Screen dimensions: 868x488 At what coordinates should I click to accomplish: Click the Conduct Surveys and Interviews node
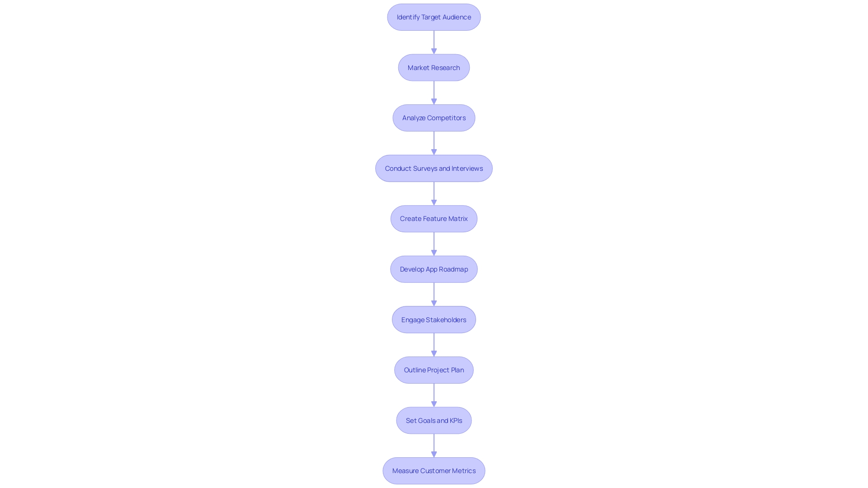(x=434, y=168)
